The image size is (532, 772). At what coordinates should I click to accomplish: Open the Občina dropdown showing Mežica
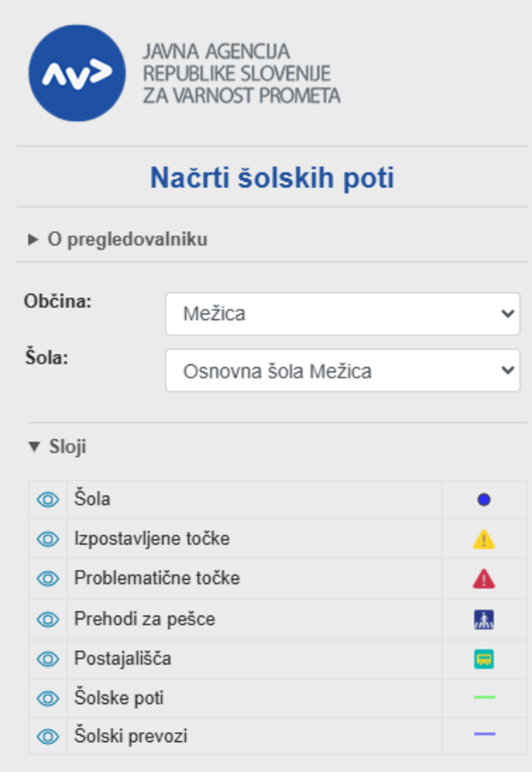pyautogui.click(x=343, y=314)
